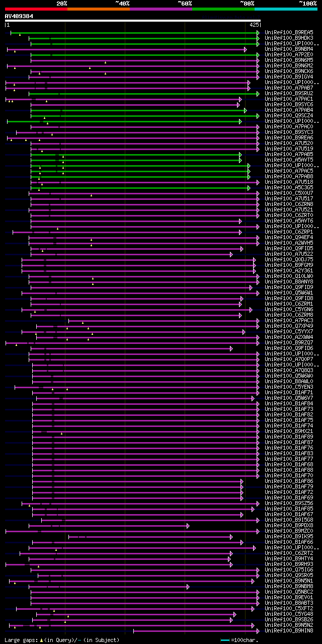Click the UniRef100_C5XFT2 entry
The image size is (322, 644).
click(289, 608)
